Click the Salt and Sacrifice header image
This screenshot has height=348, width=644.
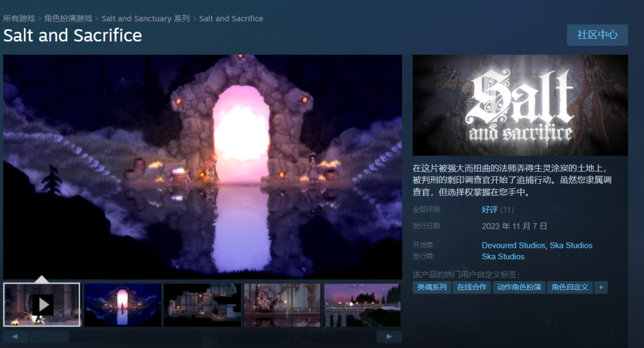(520, 105)
